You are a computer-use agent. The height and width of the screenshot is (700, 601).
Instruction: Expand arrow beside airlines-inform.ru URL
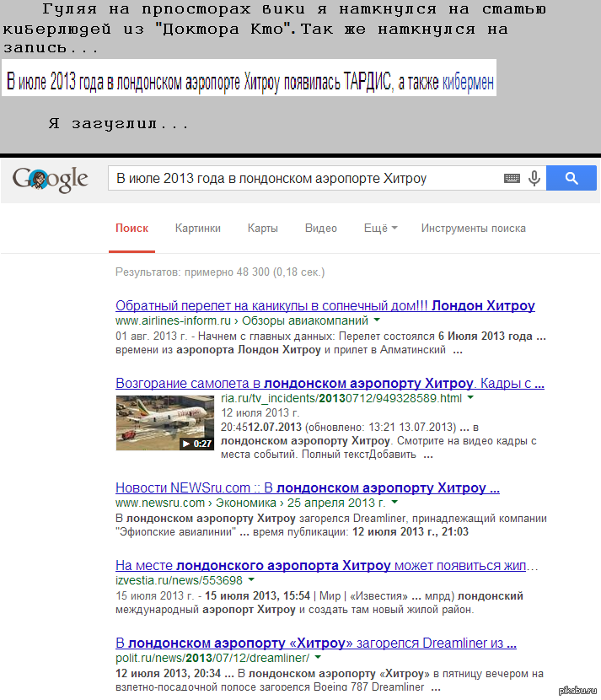377,320
